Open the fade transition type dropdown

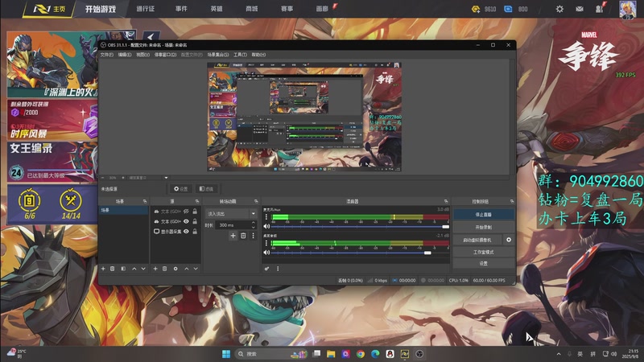(231, 213)
